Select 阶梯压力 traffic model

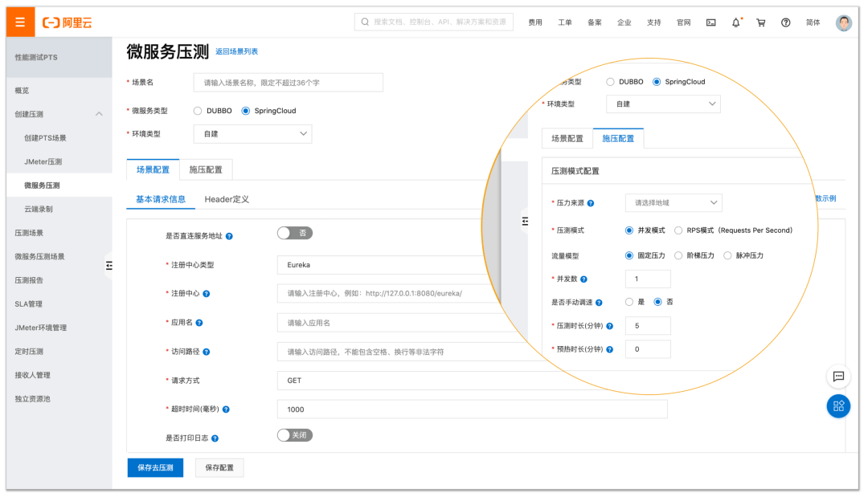click(678, 255)
